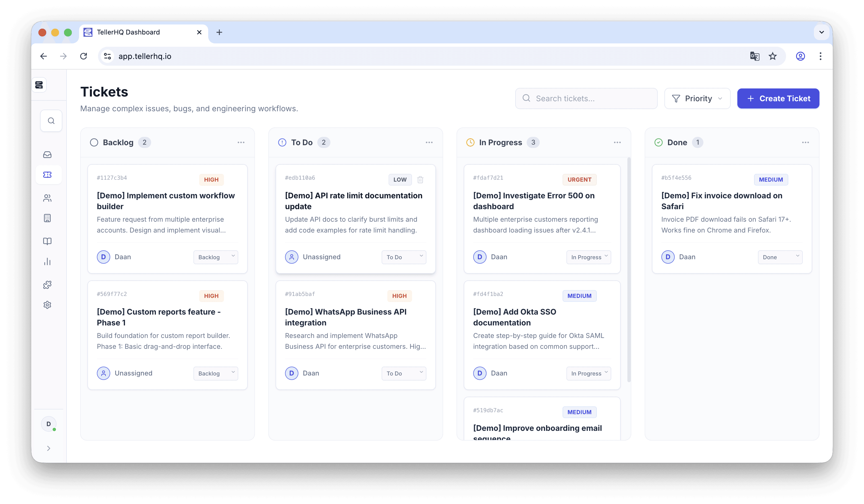Image resolution: width=864 pixels, height=504 pixels.
Task: Click the Search tickets input field
Action: coord(586,99)
